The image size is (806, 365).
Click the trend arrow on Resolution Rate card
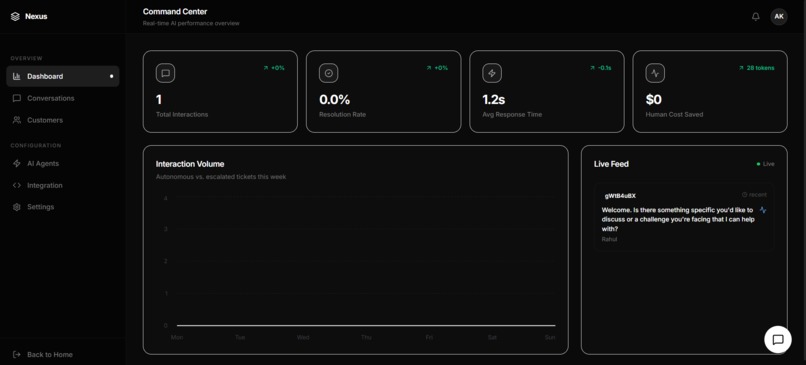click(429, 68)
